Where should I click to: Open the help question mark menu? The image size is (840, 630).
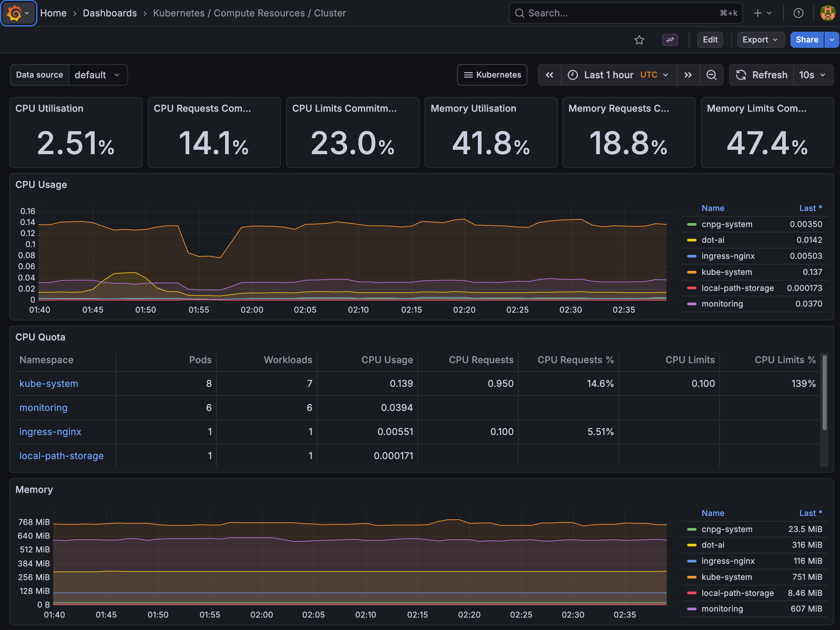point(798,13)
